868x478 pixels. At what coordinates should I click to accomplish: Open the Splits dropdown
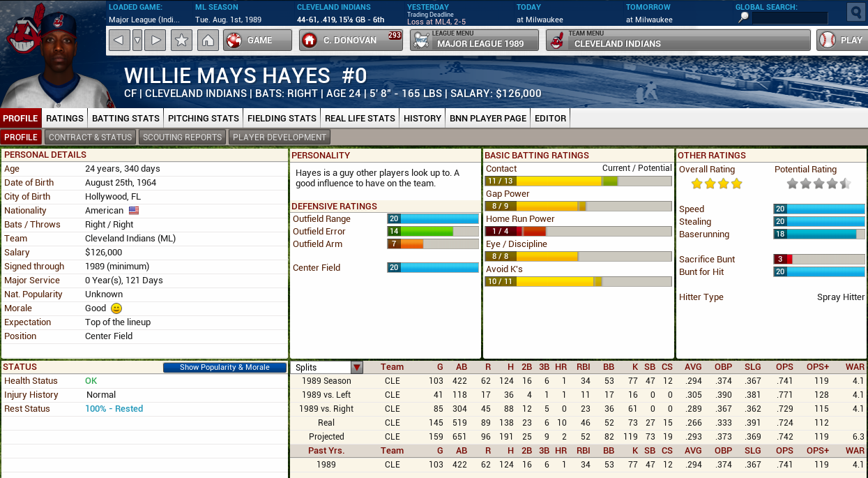click(x=328, y=367)
